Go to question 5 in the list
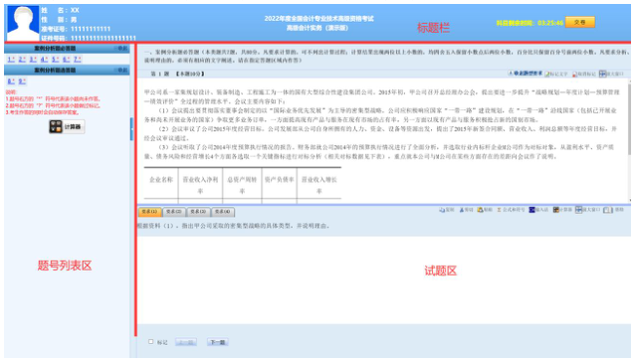 [x=55, y=60]
